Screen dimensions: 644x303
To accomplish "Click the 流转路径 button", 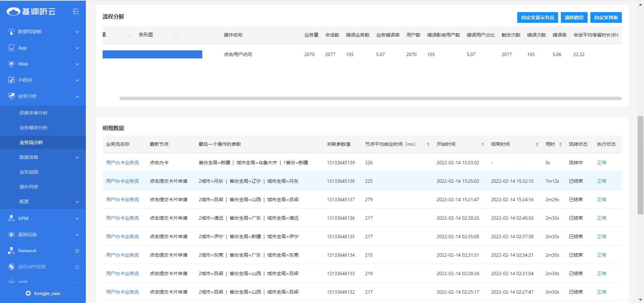I will pyautogui.click(x=574, y=17).
